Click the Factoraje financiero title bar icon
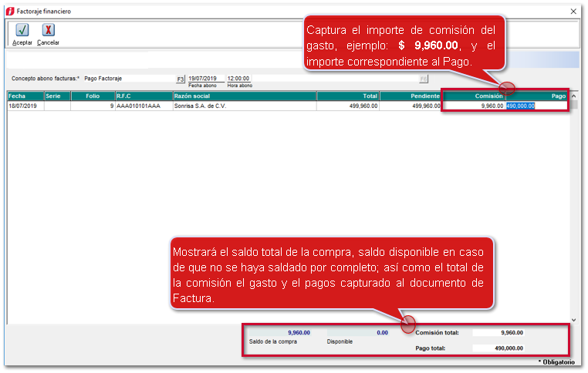Screen dimensions: 588x373 (9, 12)
